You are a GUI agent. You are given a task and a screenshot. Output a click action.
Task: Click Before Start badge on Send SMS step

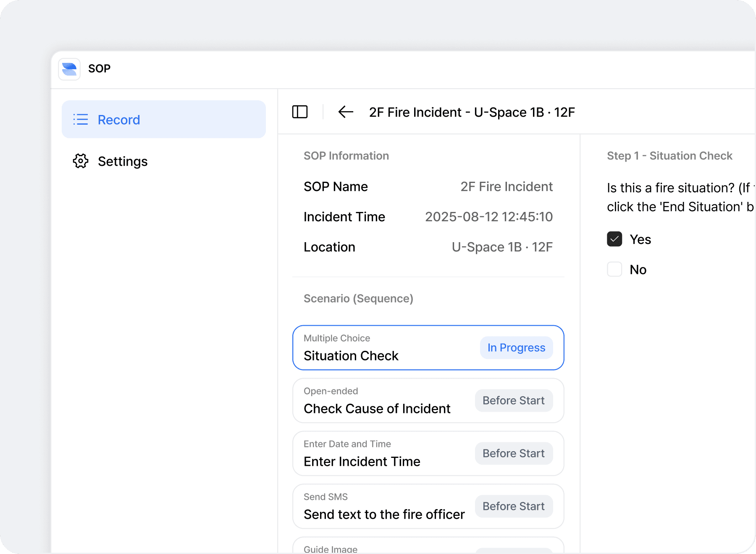tap(514, 507)
